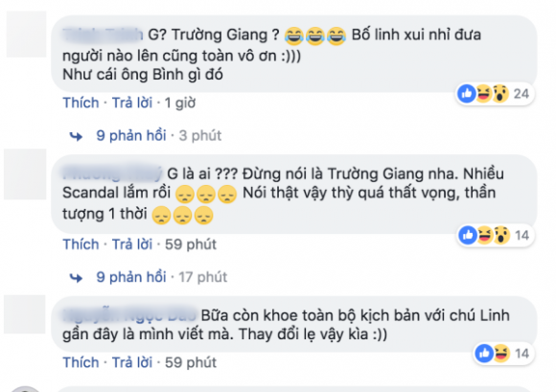
Task: Click the wow reaction icon on first comment
Action: tap(500, 94)
